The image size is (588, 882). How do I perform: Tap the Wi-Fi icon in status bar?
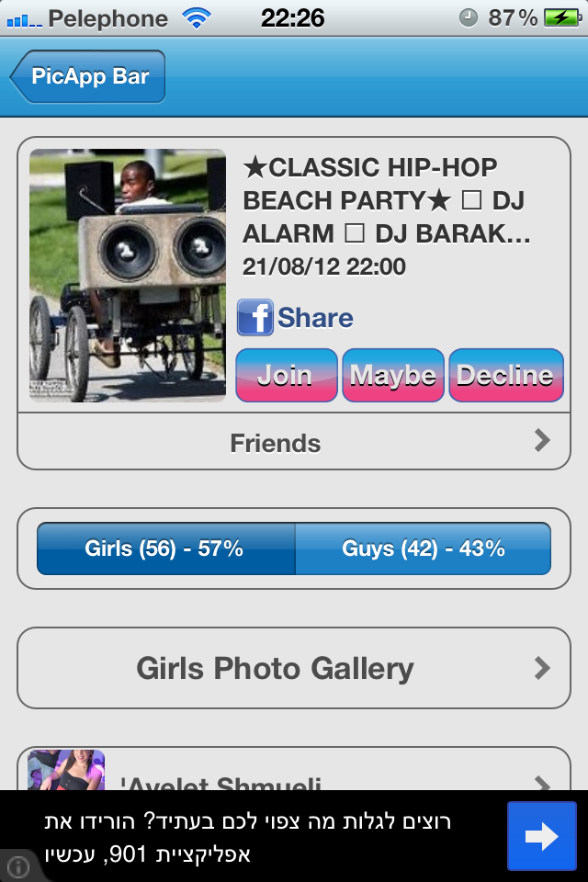[x=197, y=18]
